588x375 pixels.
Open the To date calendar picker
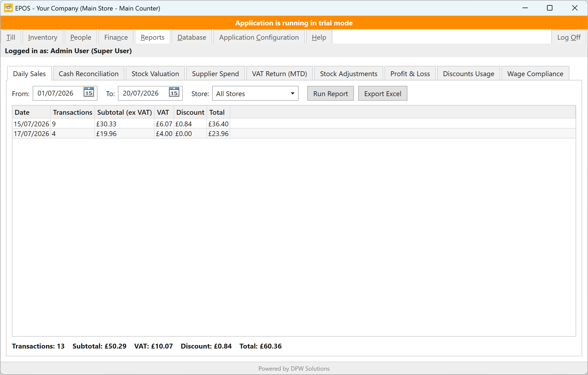click(x=174, y=92)
